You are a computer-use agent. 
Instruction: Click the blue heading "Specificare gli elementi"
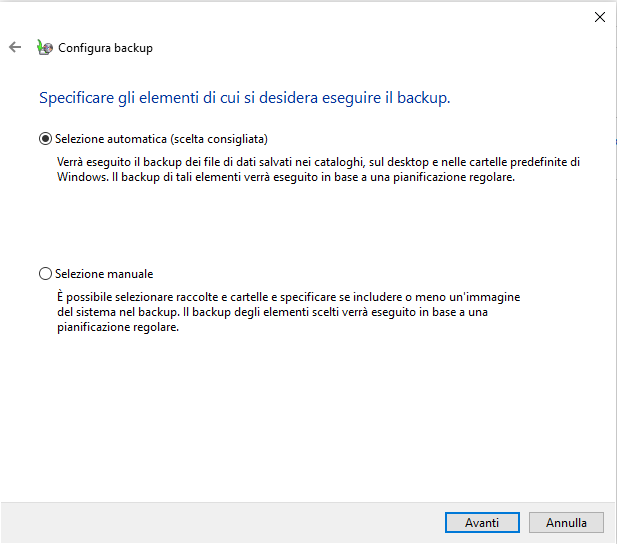coord(244,98)
